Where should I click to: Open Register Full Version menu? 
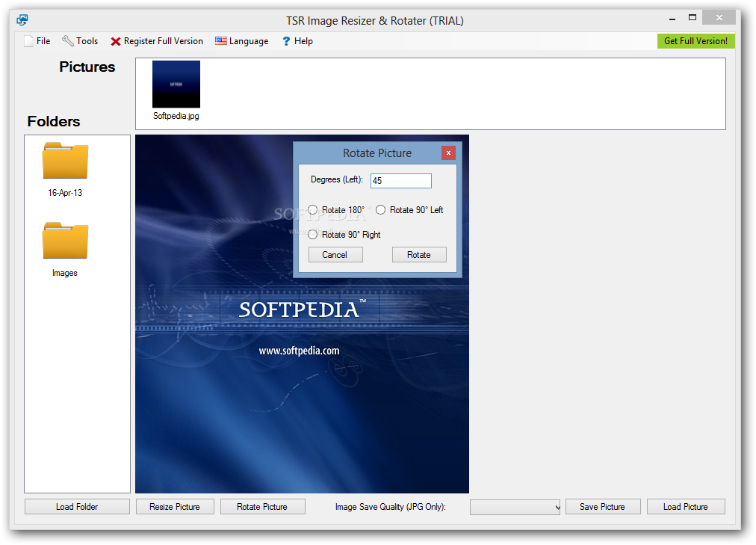pyautogui.click(x=157, y=41)
